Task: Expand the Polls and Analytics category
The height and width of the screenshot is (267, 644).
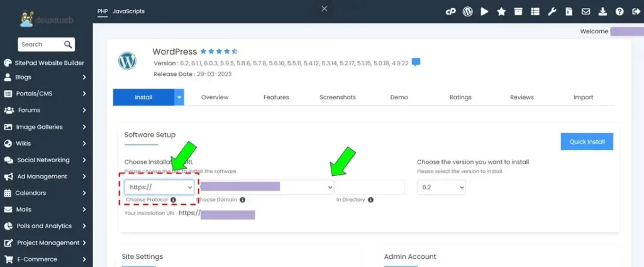Action: point(45,226)
